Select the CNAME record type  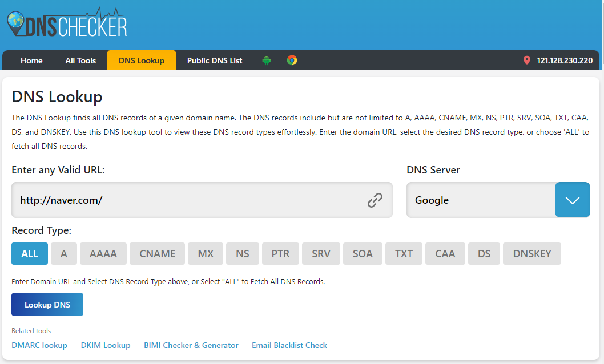(x=157, y=253)
